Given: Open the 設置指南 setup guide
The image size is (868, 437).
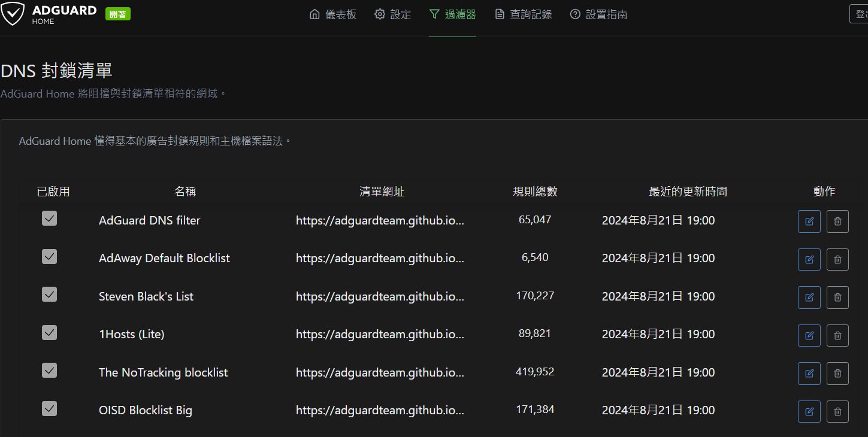Looking at the screenshot, I should click(x=599, y=14).
